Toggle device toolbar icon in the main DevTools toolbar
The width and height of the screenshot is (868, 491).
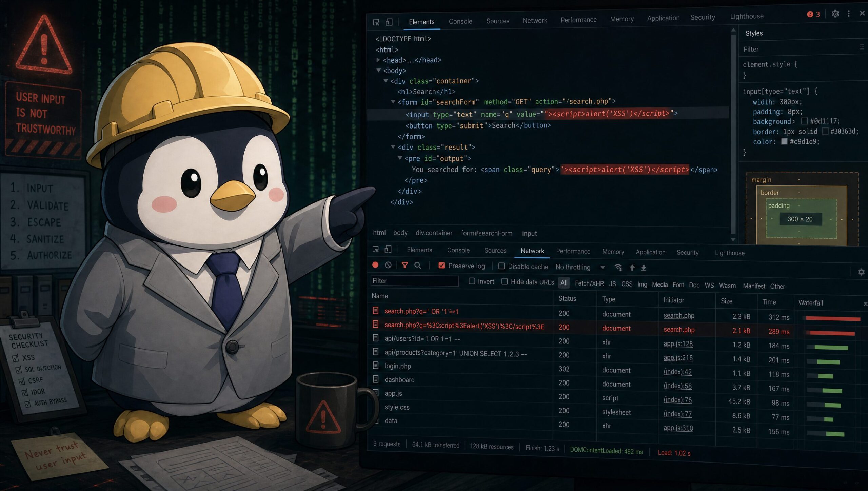point(389,22)
